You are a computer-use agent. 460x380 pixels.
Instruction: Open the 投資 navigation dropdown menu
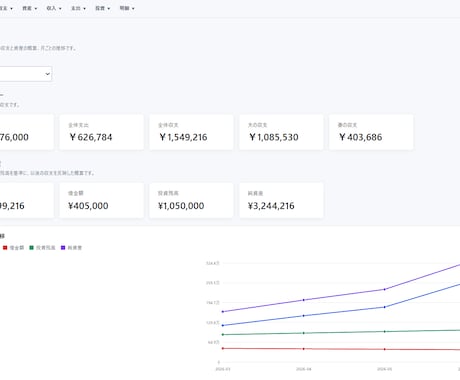coord(103,8)
